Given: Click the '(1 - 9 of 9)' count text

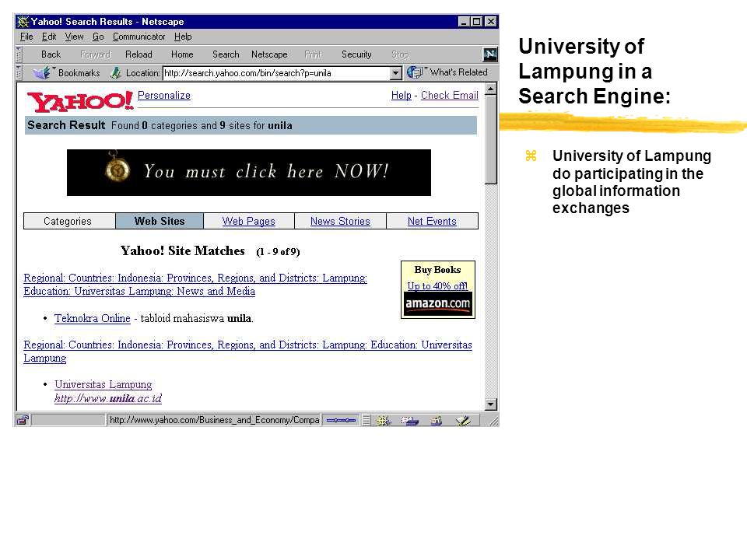Looking at the screenshot, I should (x=278, y=252).
